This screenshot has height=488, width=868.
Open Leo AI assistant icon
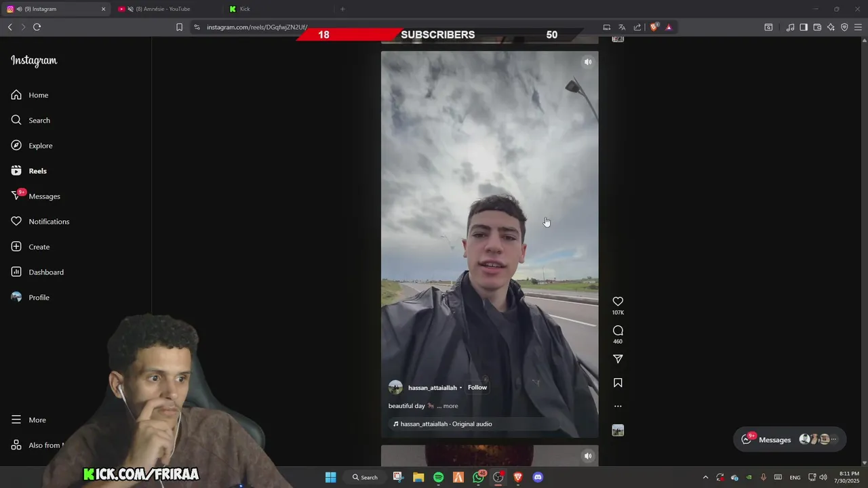tap(831, 27)
